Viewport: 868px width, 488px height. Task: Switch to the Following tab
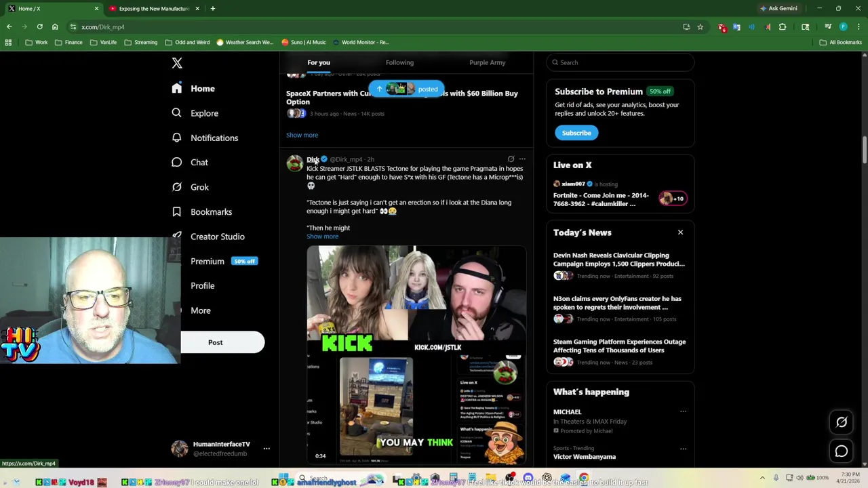coord(399,62)
